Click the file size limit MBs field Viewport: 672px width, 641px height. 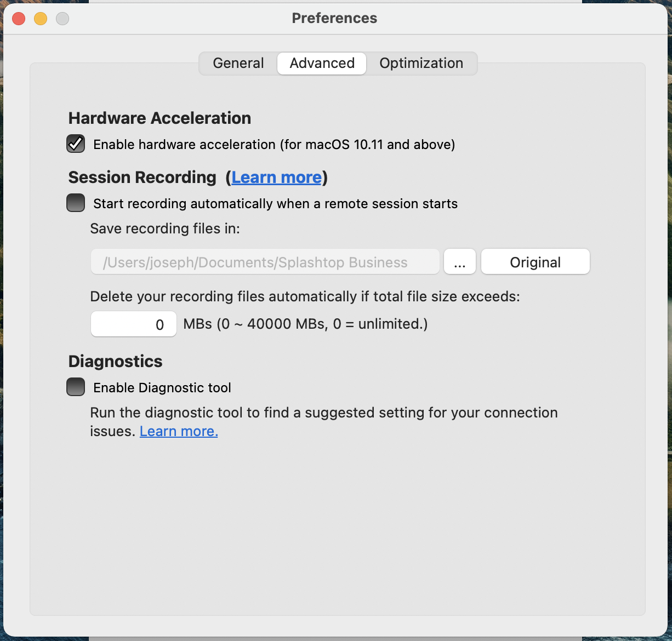(134, 324)
